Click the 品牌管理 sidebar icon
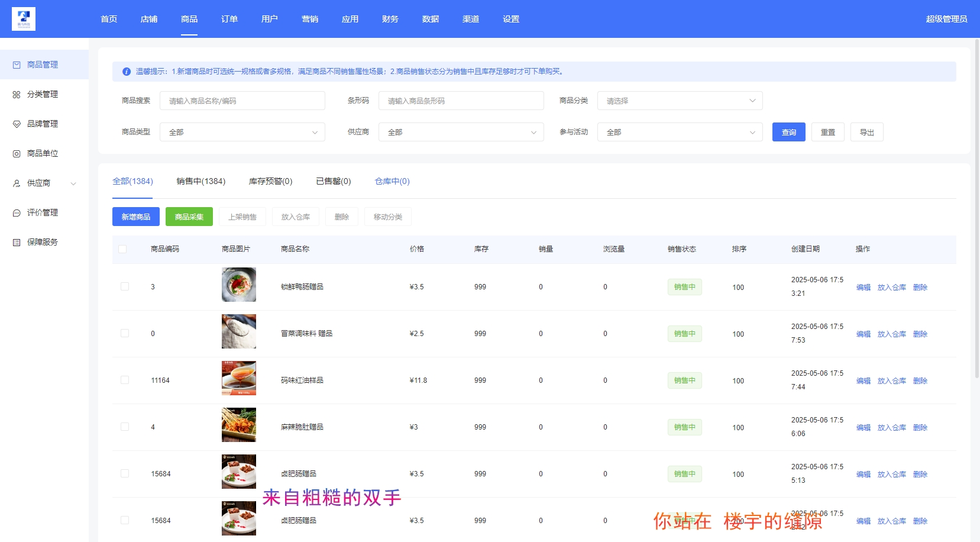The width and height of the screenshot is (980, 542). pyautogui.click(x=17, y=124)
